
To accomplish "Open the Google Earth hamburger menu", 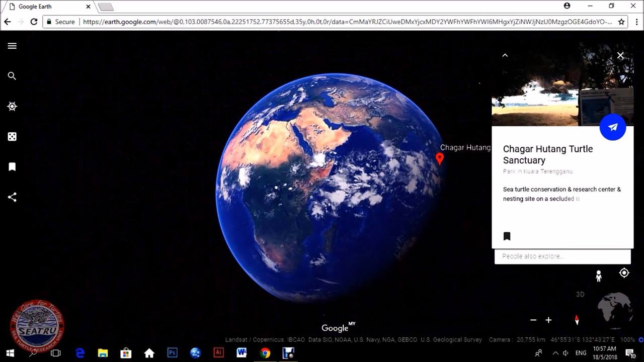I will [x=12, y=46].
